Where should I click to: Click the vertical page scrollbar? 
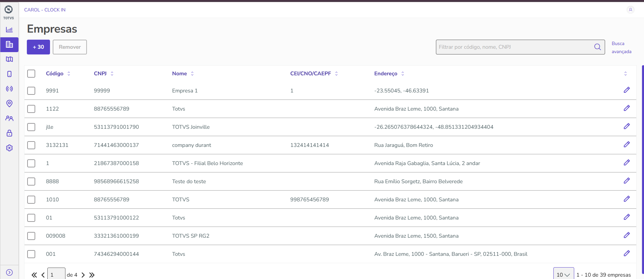click(643, 170)
